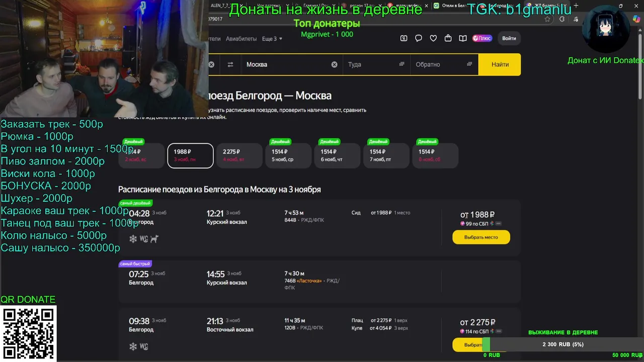Screen dimensions: 644x362
Task: Click 07:25 departure time of fastest train
Action: (138, 274)
